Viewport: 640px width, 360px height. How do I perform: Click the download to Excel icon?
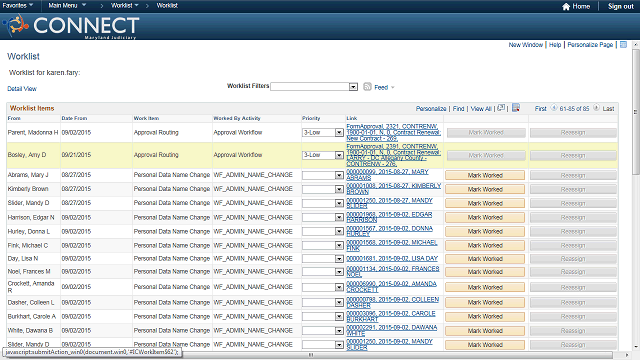point(516,108)
